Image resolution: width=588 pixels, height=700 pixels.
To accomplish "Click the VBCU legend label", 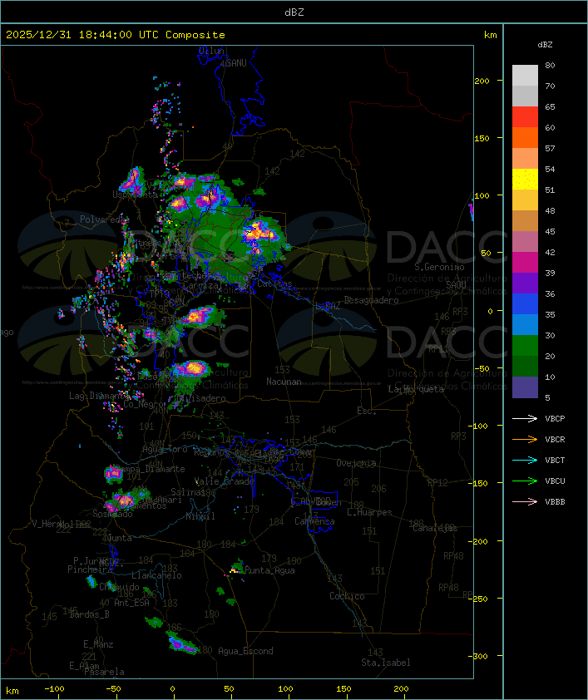I will 555,481.
